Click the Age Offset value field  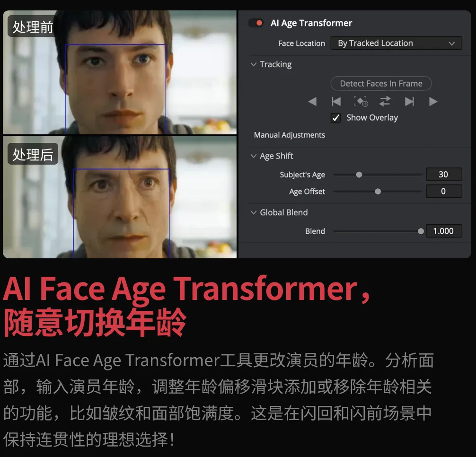444,191
